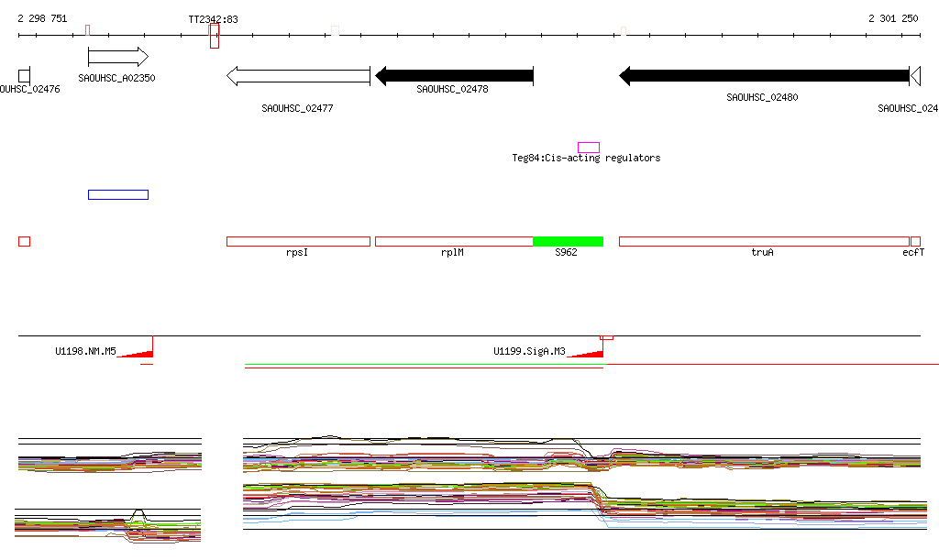Click the start coordinate 2 298 751

[x=42, y=18]
